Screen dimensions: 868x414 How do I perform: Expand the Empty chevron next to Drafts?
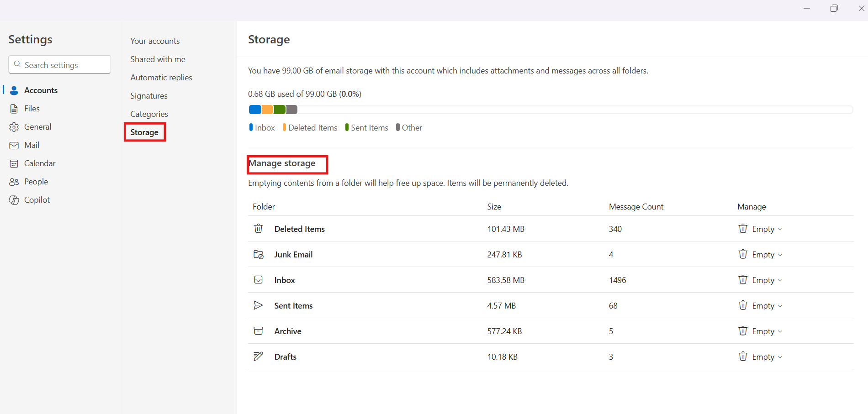coord(781,356)
